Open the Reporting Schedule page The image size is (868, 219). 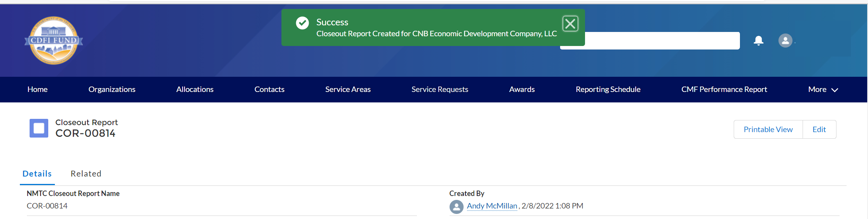[x=608, y=90]
